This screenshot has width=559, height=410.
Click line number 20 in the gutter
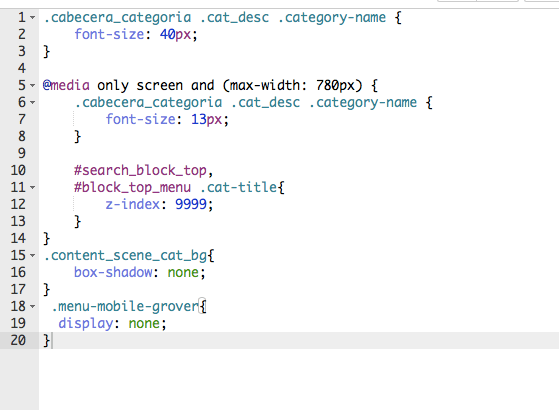tap(18, 340)
